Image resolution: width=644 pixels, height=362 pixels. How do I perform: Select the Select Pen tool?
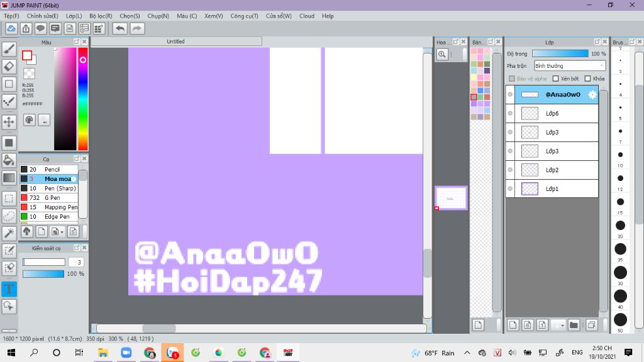(9, 251)
